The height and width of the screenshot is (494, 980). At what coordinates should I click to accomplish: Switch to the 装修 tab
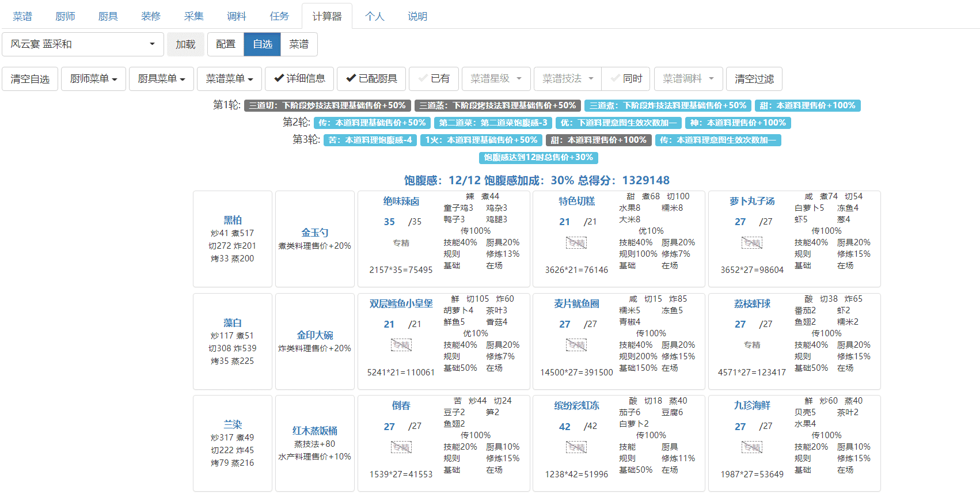[150, 16]
